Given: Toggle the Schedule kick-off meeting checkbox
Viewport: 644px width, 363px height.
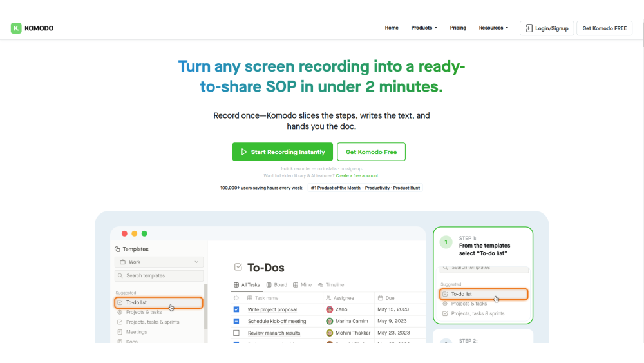Looking at the screenshot, I should click(236, 321).
